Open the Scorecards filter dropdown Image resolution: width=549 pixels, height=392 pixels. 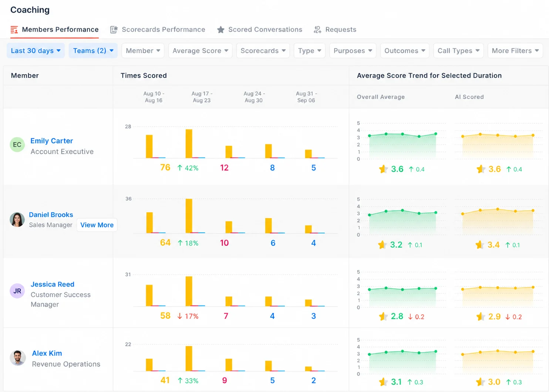click(263, 51)
